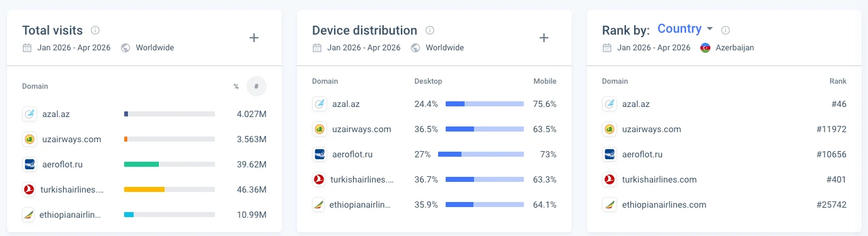Switch Total visits to number view

257,86
